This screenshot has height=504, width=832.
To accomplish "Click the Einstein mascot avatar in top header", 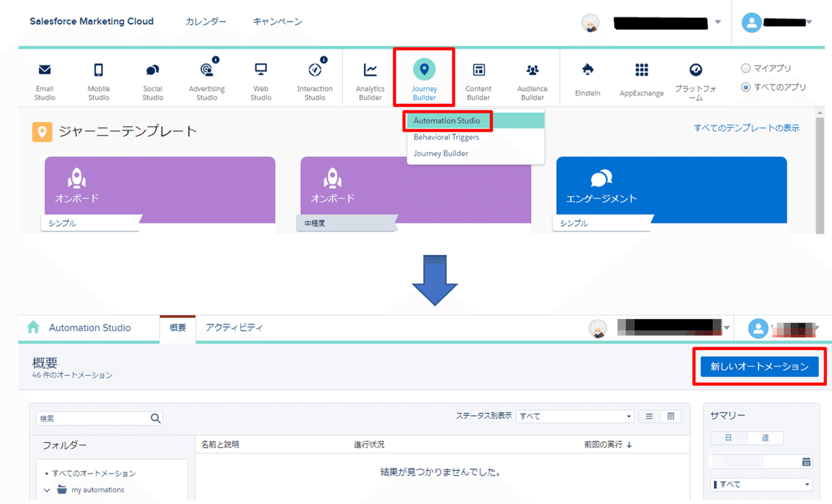I will click(590, 23).
